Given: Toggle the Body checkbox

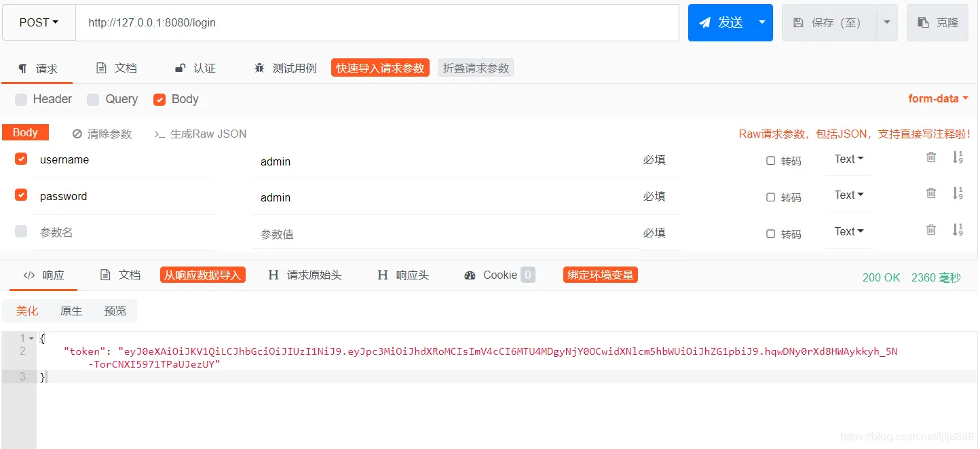Looking at the screenshot, I should click(159, 100).
